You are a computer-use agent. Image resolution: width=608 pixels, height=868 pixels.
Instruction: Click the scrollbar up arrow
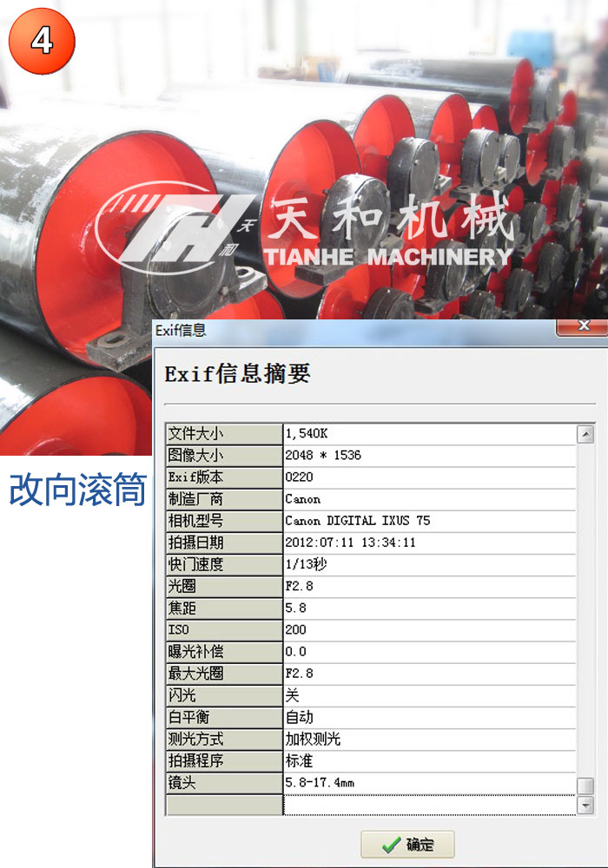click(x=585, y=435)
